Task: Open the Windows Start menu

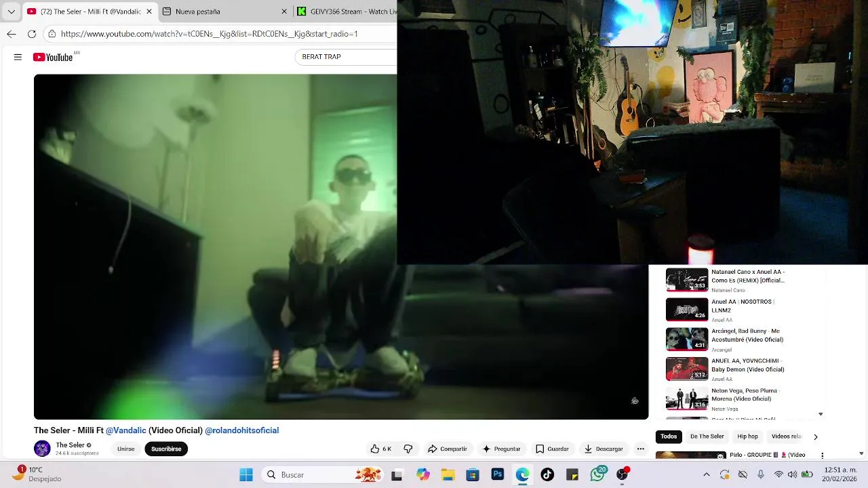Action: (245, 474)
